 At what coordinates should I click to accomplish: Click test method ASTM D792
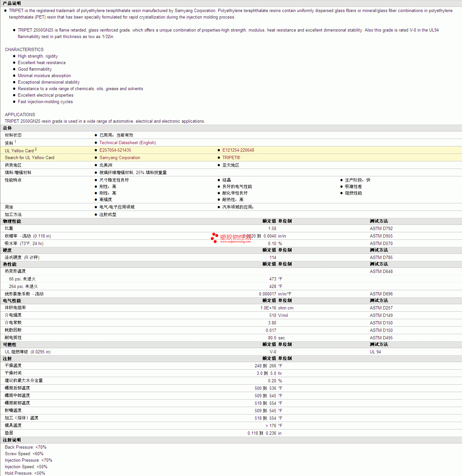(381, 229)
